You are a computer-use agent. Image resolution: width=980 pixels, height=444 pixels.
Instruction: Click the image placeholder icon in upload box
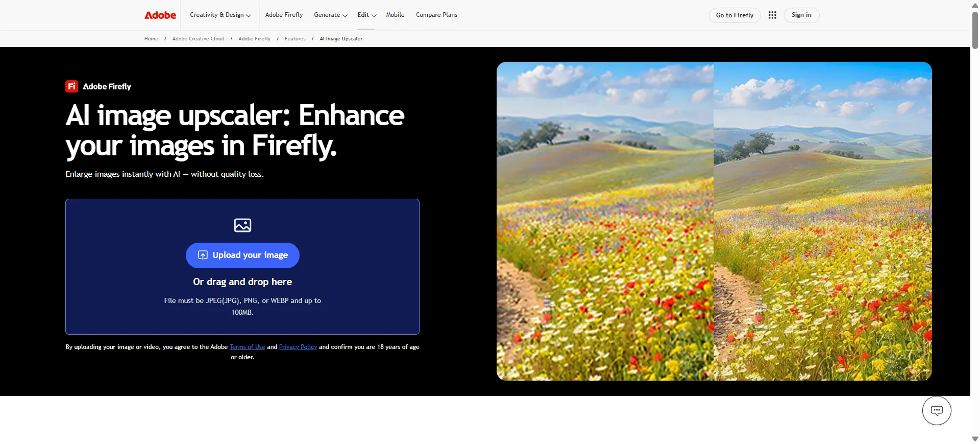242,225
